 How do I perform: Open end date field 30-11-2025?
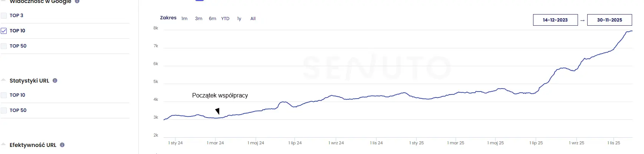tap(609, 20)
